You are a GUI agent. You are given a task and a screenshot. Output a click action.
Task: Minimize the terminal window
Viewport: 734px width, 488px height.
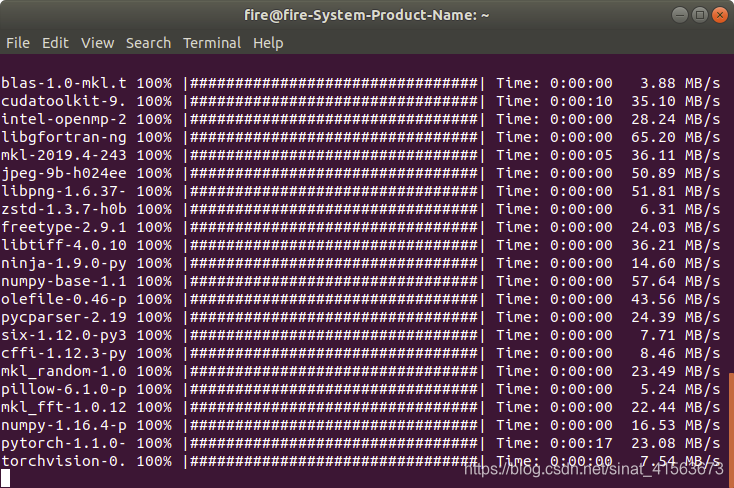click(x=680, y=15)
